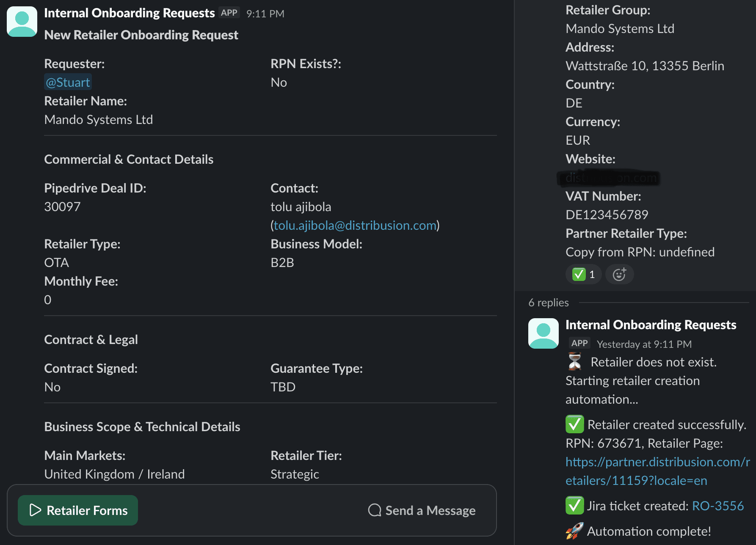
Task: Open the tolu.ajibola@distribusion.com email link
Action: (355, 225)
